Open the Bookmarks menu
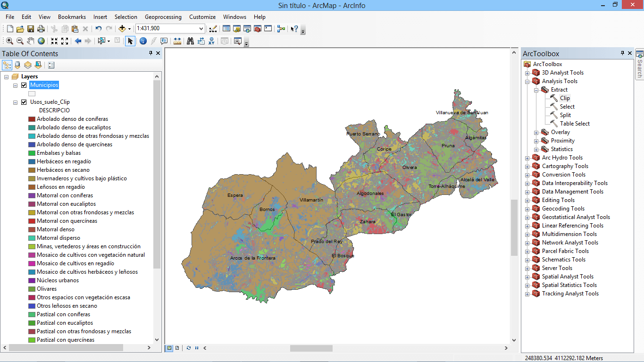Screen dimensions: 644x362 point(72,17)
